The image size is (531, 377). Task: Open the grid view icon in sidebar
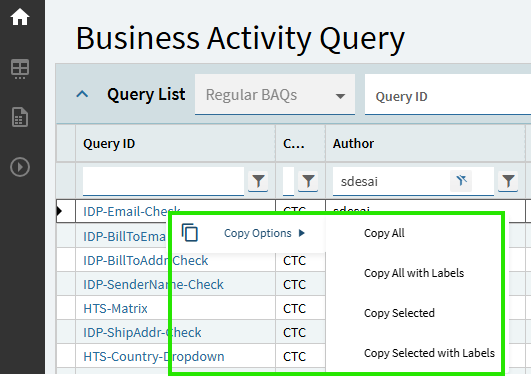(x=20, y=69)
